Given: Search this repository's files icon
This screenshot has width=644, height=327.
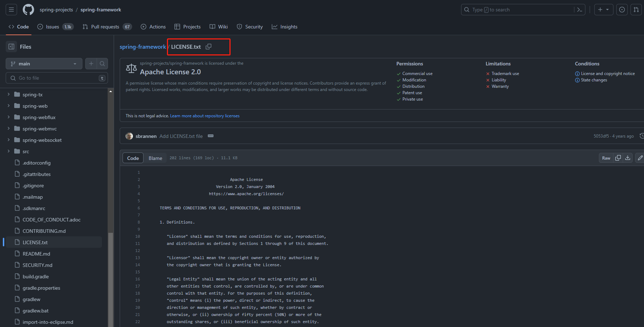Looking at the screenshot, I should point(102,64).
